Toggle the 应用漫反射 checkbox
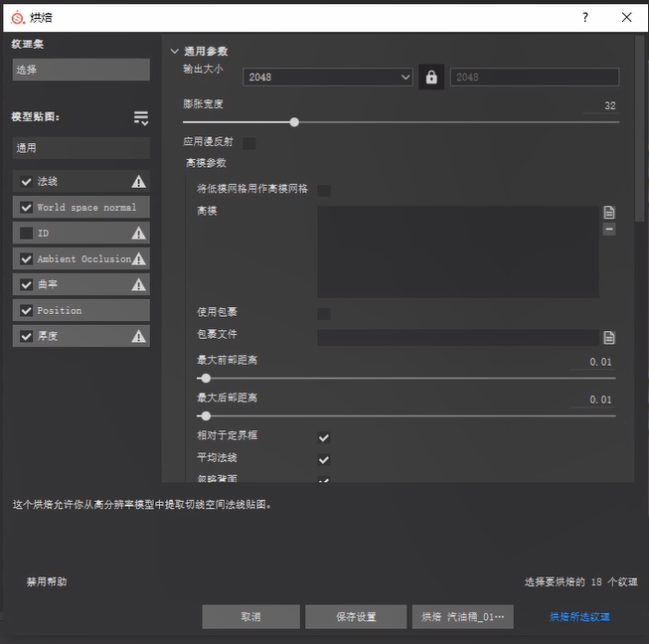 249,143
